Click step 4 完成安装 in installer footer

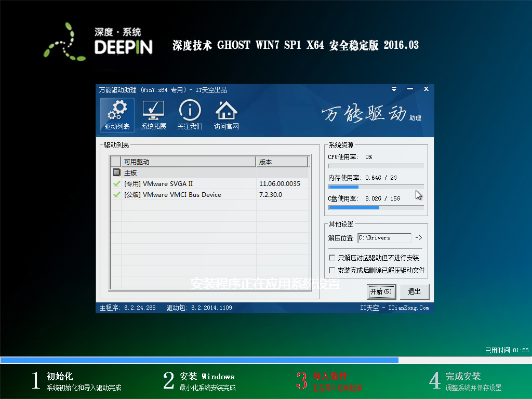(465, 381)
